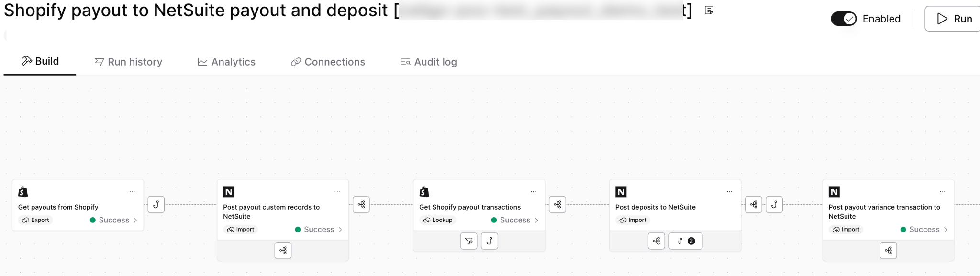Image resolution: width=980 pixels, height=276 pixels.
Task: Open ellipsis menu on Post payout variance transaction
Action: click(943, 192)
